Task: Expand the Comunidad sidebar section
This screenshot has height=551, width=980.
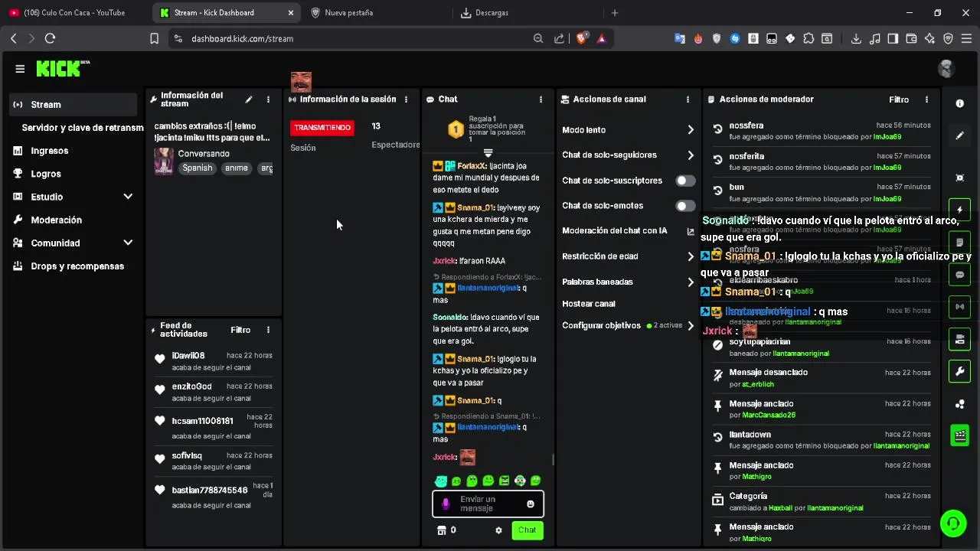Action: tap(128, 243)
